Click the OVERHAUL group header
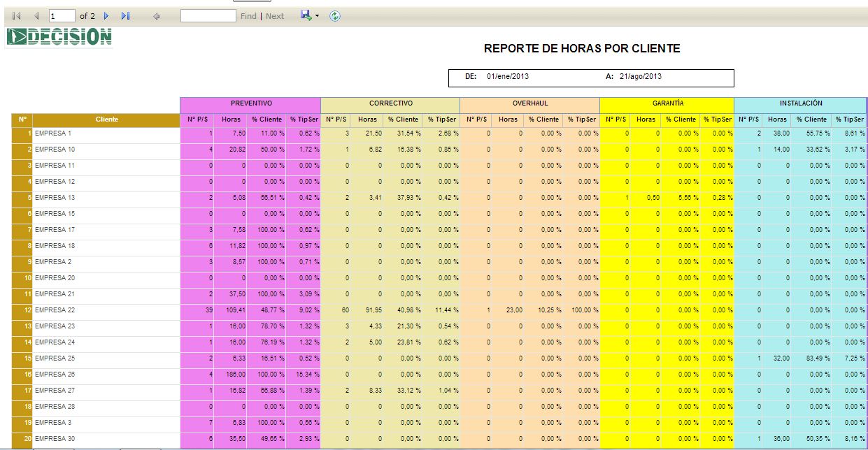868x450 pixels. pos(529,104)
